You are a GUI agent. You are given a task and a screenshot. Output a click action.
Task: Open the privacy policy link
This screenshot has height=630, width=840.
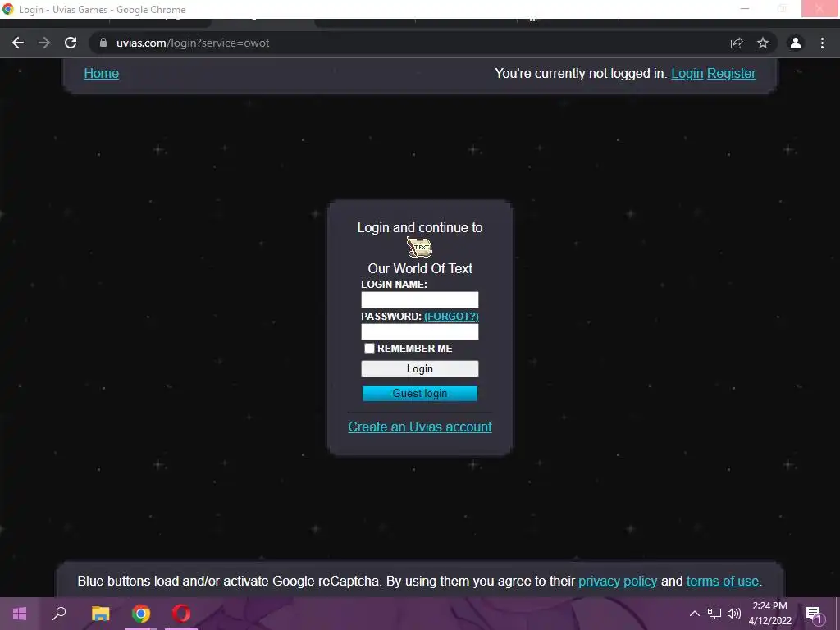(618, 582)
